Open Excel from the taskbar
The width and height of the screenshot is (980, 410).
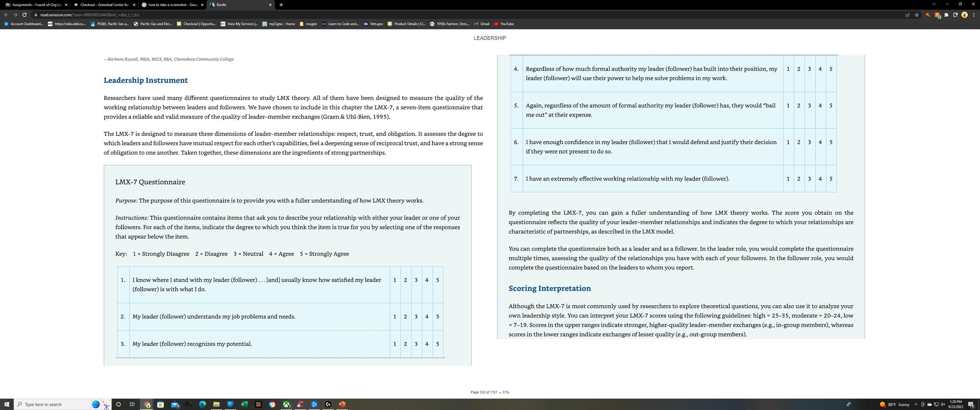(244, 404)
